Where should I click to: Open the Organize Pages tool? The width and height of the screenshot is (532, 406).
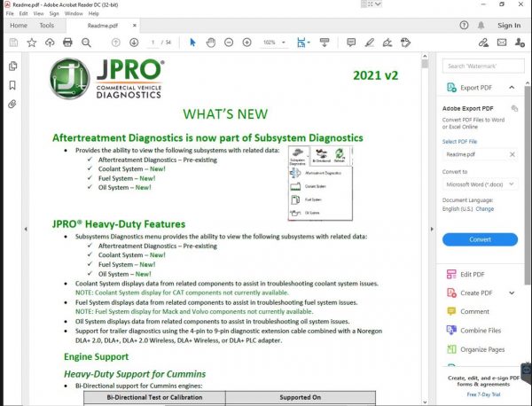475,349
